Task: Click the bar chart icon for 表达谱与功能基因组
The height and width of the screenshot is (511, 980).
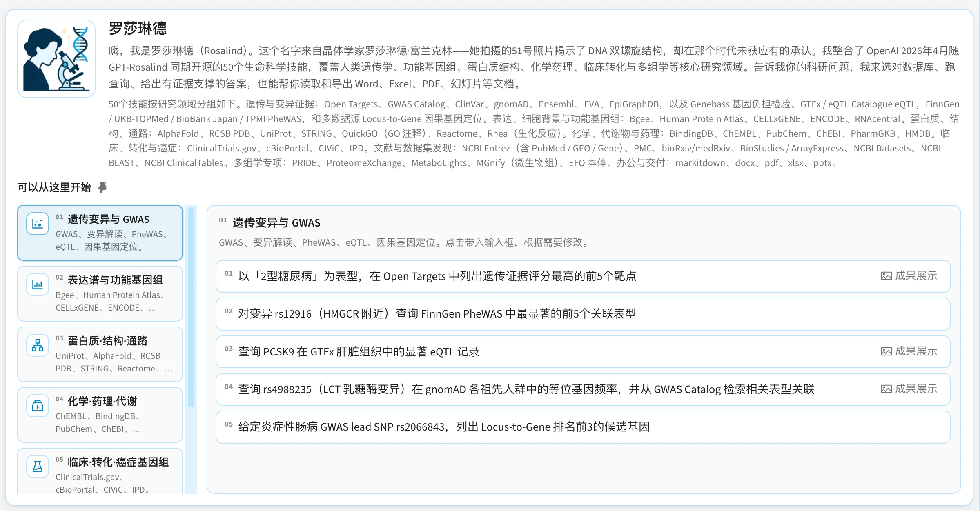Action: pos(38,284)
